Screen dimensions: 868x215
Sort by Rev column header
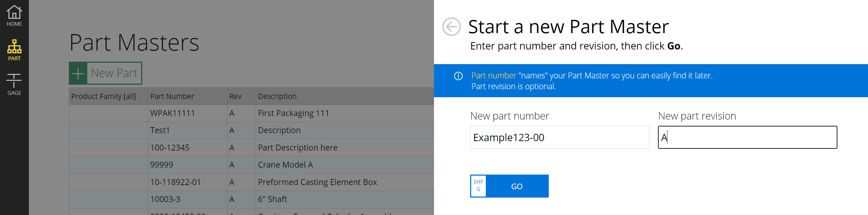pyautogui.click(x=235, y=97)
